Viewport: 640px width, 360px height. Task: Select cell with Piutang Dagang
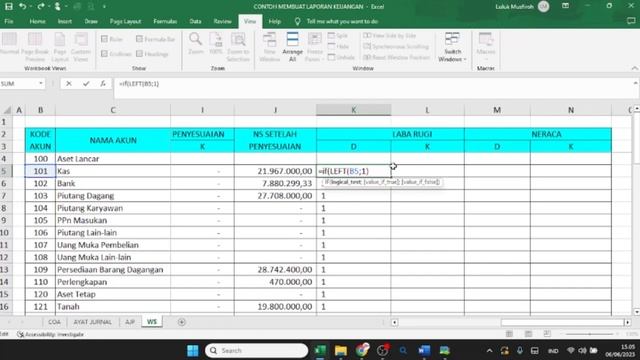click(113, 196)
